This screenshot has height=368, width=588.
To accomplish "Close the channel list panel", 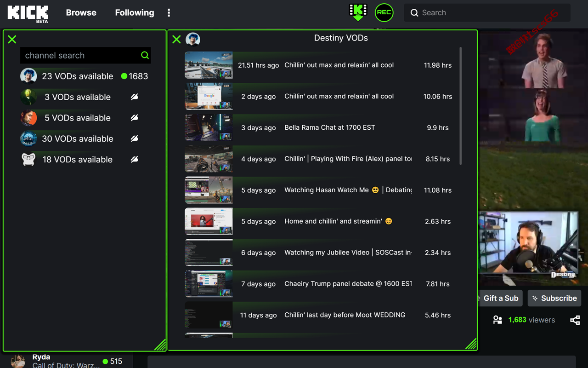I will pos(12,40).
